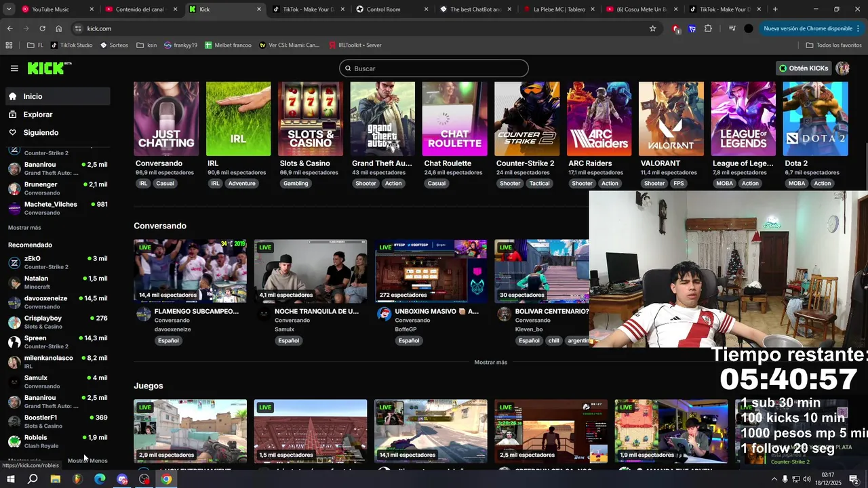Click the red extension icon with badge
The width and height of the screenshot is (868, 488).
675,28
